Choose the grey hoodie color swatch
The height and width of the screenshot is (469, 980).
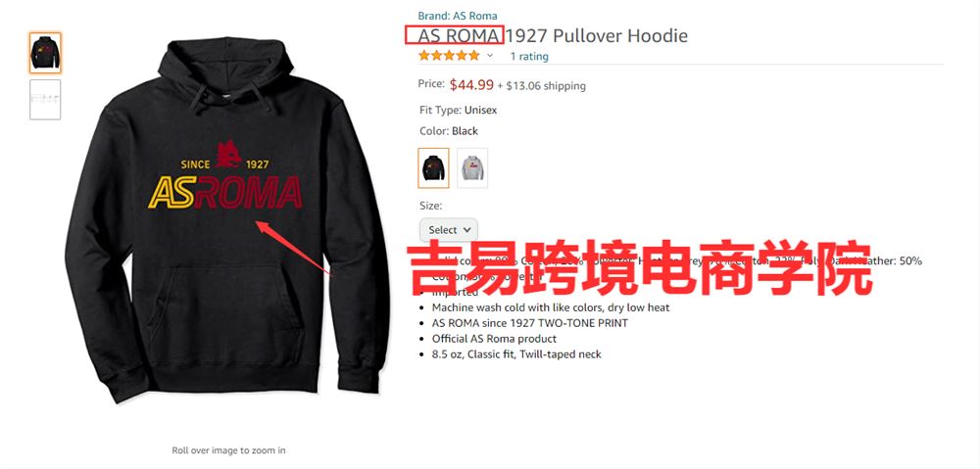click(472, 168)
